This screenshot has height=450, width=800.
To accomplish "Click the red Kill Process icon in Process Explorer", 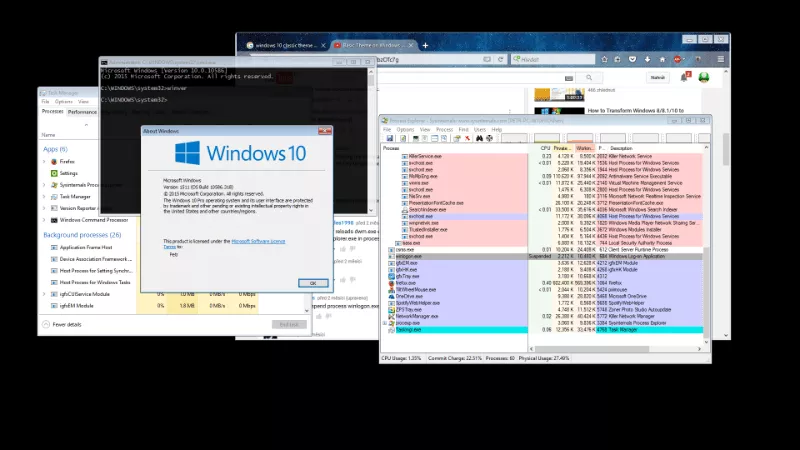I will [467, 138].
